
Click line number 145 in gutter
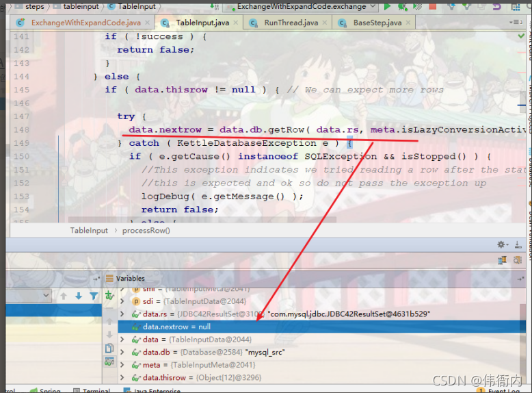click(x=21, y=90)
